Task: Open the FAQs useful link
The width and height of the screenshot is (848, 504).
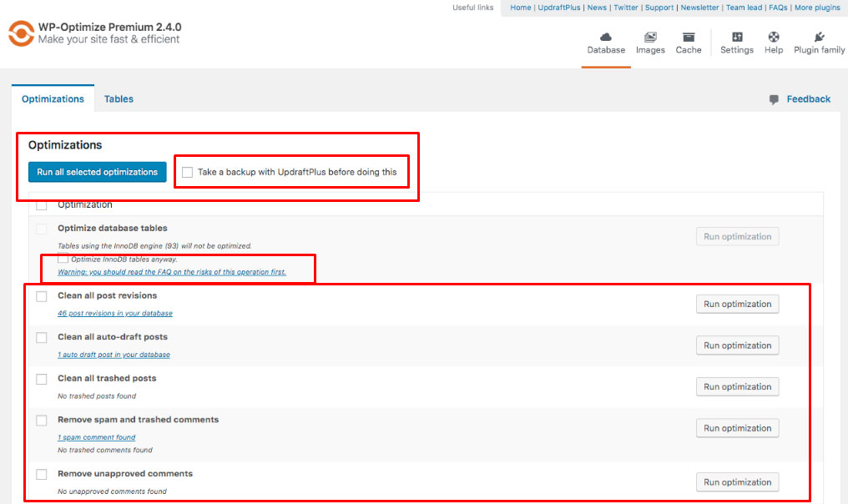Action: point(778,8)
